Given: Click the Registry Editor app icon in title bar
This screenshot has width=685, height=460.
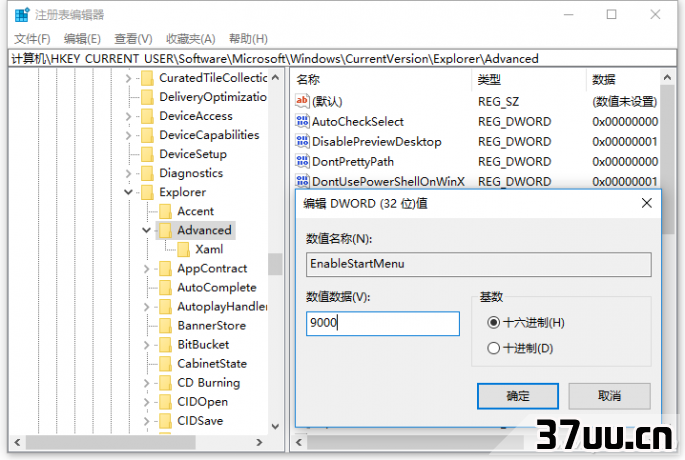Looking at the screenshot, I should click(22, 14).
